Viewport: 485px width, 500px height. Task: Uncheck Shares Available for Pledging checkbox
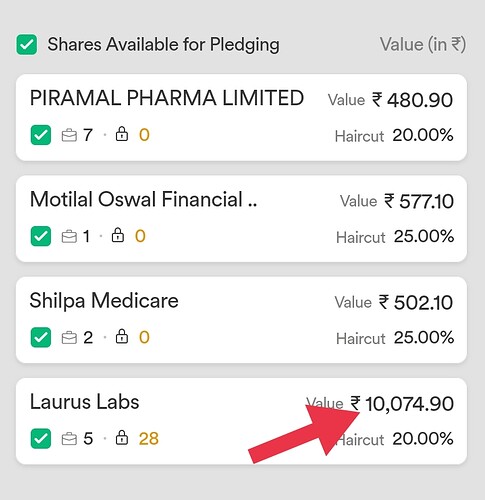[x=27, y=44]
